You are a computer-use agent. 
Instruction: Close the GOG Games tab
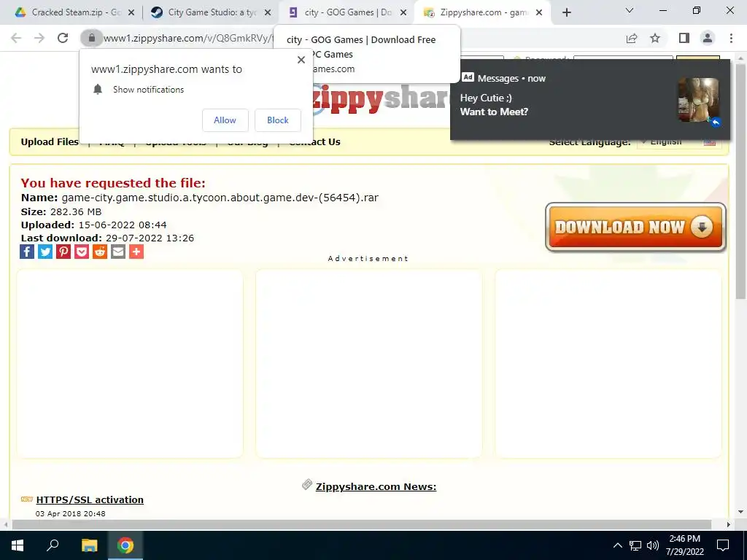(x=403, y=12)
